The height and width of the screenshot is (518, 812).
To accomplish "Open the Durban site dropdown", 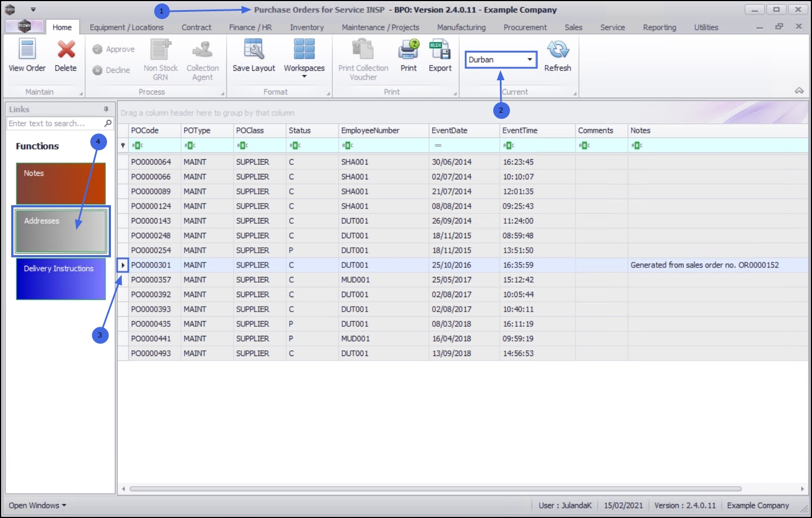I will tap(529, 59).
